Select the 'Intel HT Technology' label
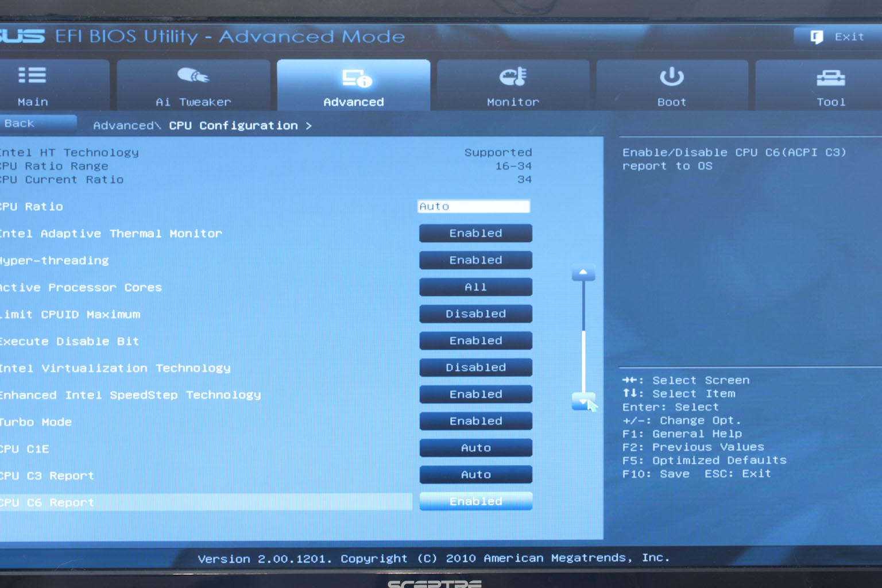882x588 pixels. pyautogui.click(x=69, y=153)
